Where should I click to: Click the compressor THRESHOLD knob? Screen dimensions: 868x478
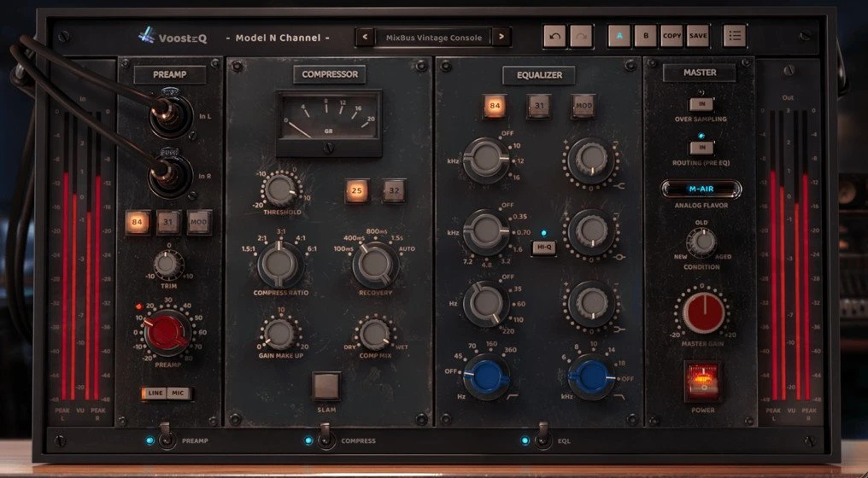[280, 189]
